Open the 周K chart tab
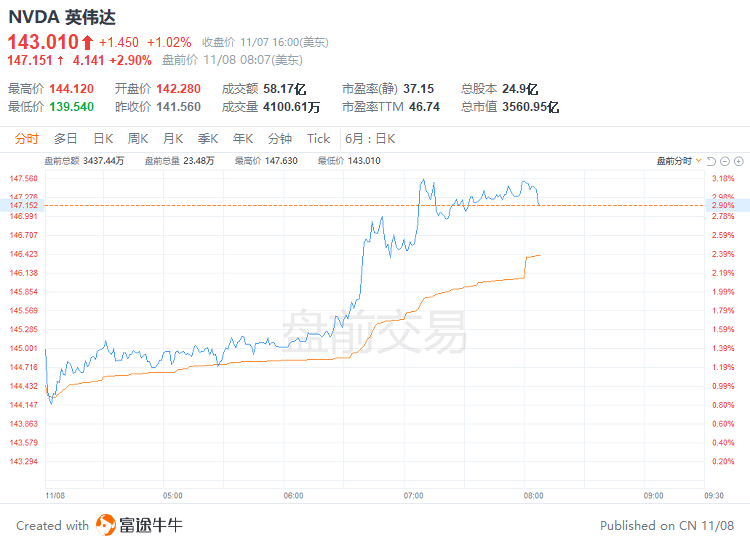The height and width of the screenshot is (546, 750). pos(138,139)
